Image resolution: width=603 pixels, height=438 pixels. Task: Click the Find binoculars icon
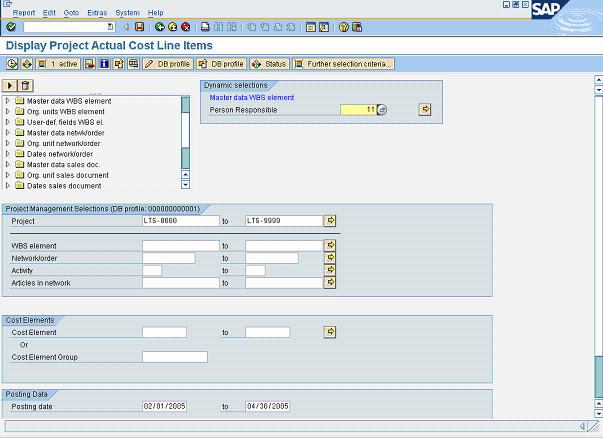218,27
